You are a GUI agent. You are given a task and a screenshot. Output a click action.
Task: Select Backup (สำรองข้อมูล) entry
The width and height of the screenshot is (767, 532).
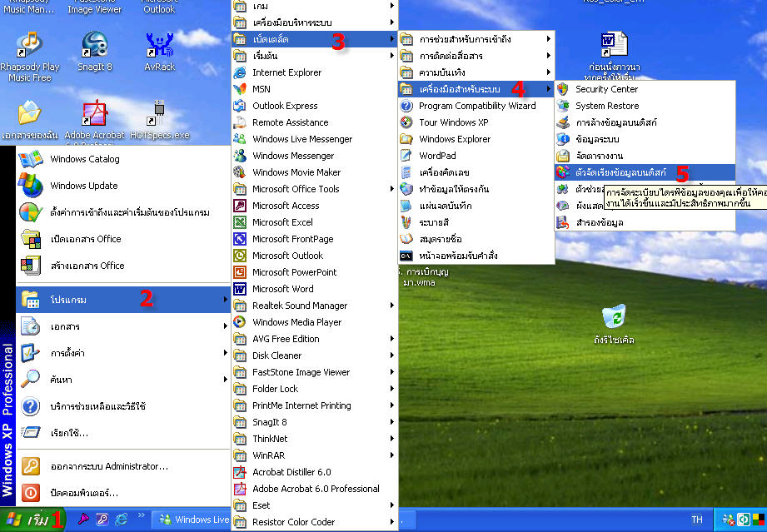click(x=645, y=222)
